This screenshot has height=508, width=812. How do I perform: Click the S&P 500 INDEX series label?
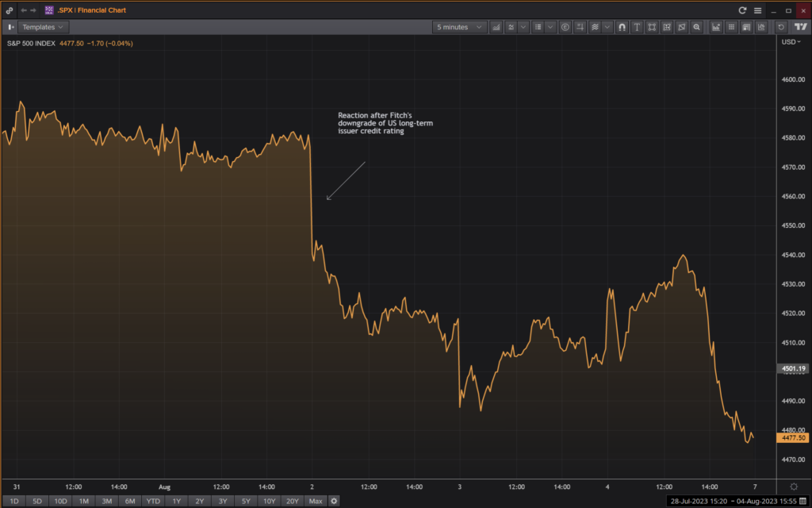32,44
